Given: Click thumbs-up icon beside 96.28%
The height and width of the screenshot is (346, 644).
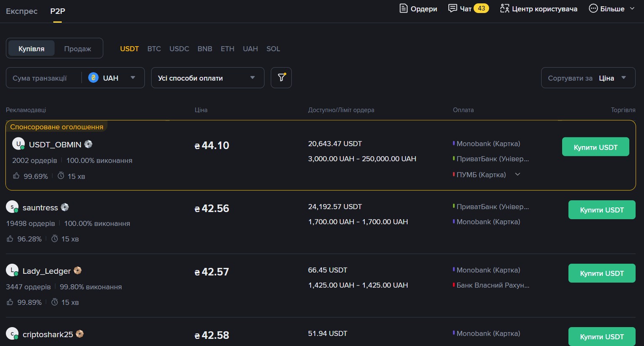Looking at the screenshot, I should pos(10,239).
